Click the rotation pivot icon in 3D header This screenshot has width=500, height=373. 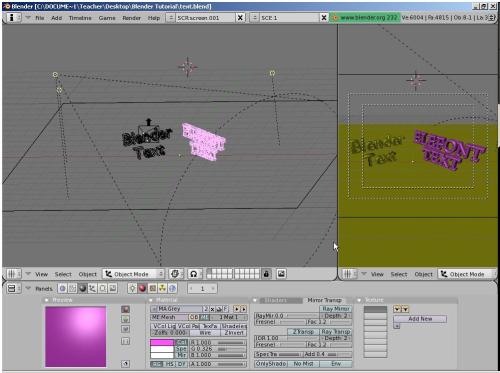(175, 274)
